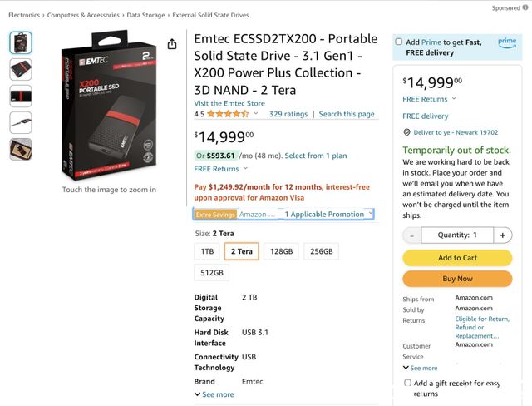The height and width of the screenshot is (406, 532).
Task: Click the Buy Now button
Action: pos(456,279)
